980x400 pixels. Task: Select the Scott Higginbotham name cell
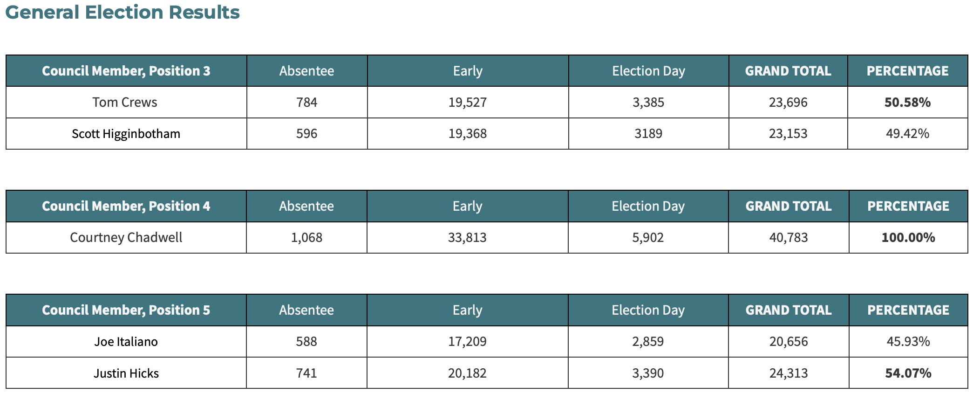coord(126,134)
